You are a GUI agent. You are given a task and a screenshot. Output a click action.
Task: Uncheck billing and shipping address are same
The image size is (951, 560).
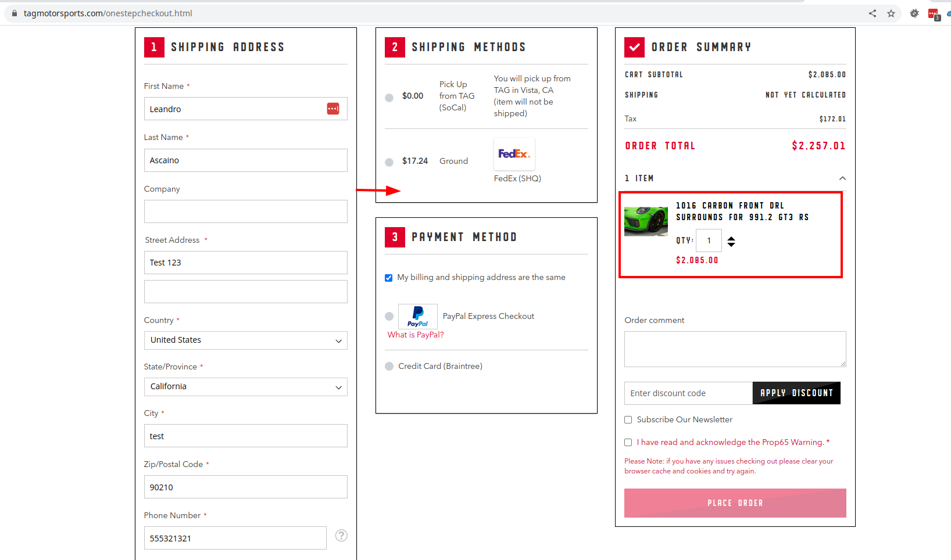(x=388, y=278)
